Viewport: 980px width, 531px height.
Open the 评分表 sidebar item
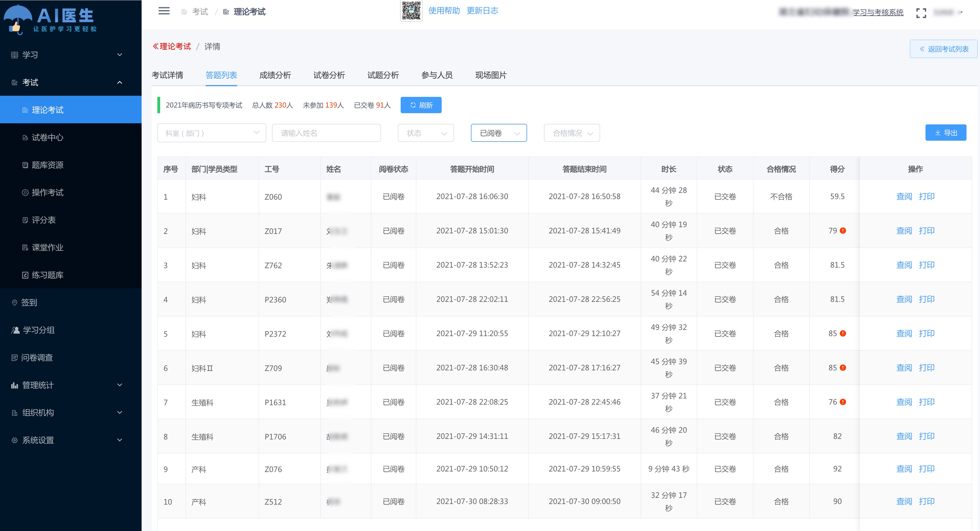(x=71, y=220)
